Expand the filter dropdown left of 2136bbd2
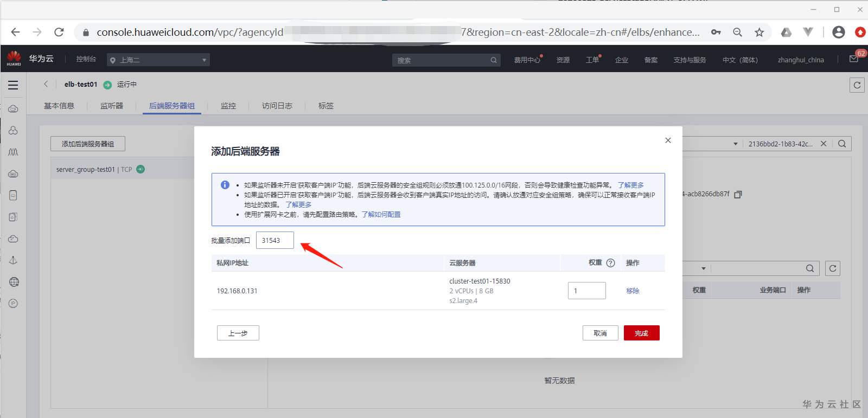The image size is (868, 418). click(x=736, y=144)
